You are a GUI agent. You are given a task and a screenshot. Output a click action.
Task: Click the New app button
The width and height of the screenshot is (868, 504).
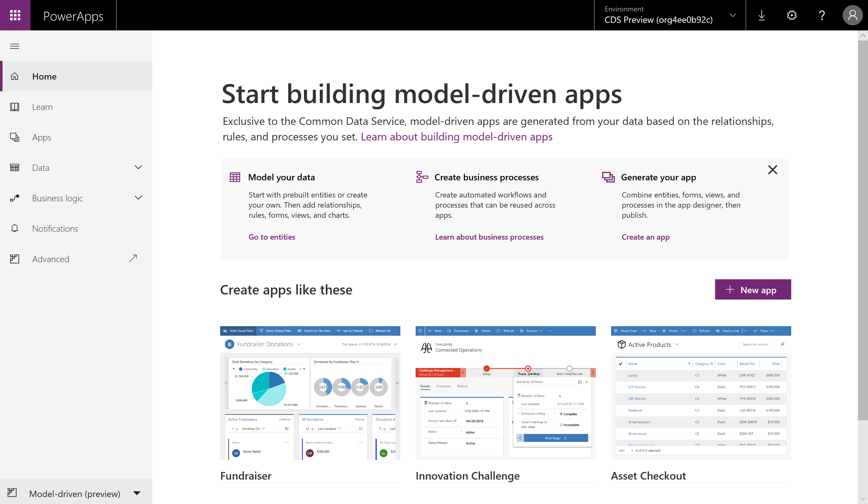point(753,289)
